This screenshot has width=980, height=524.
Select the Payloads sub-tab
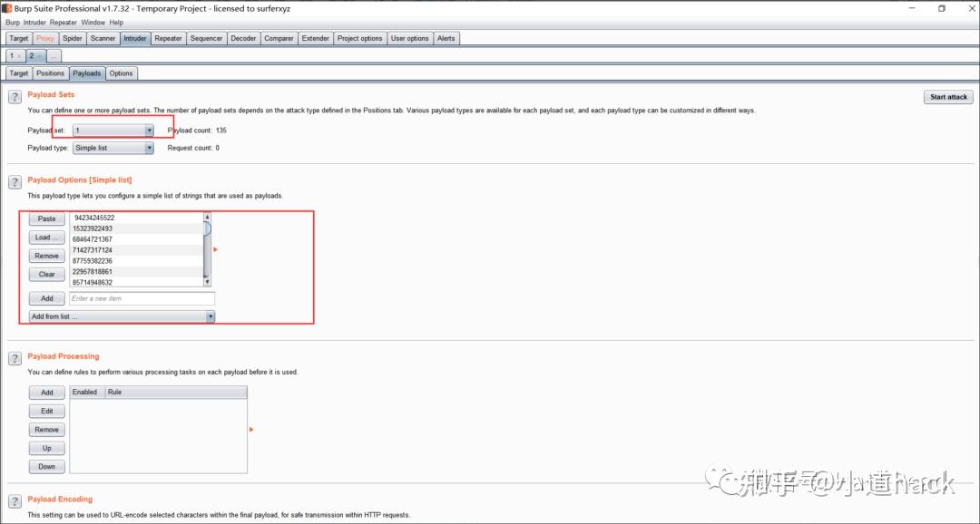87,73
